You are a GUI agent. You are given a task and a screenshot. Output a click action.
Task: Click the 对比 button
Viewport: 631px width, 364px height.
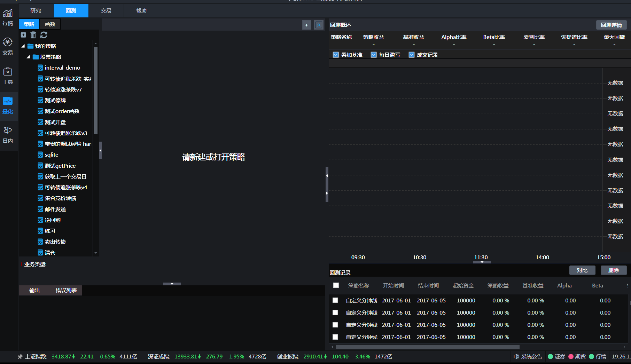coord(582,270)
